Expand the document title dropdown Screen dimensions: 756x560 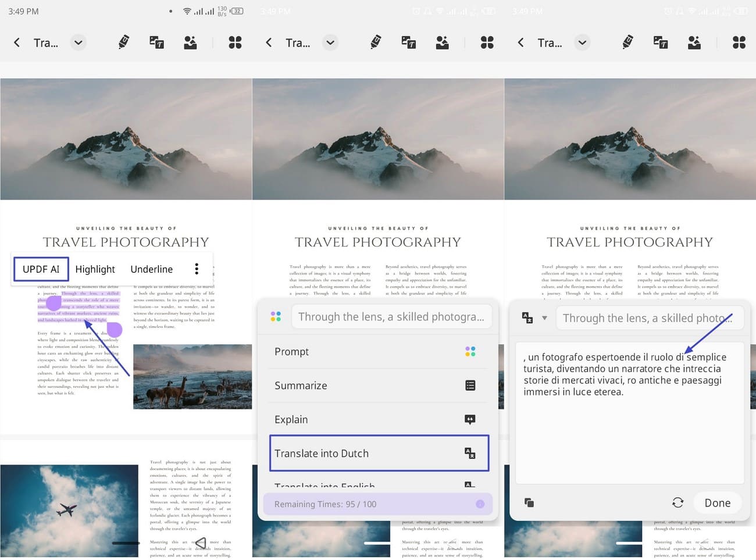pyautogui.click(x=78, y=42)
